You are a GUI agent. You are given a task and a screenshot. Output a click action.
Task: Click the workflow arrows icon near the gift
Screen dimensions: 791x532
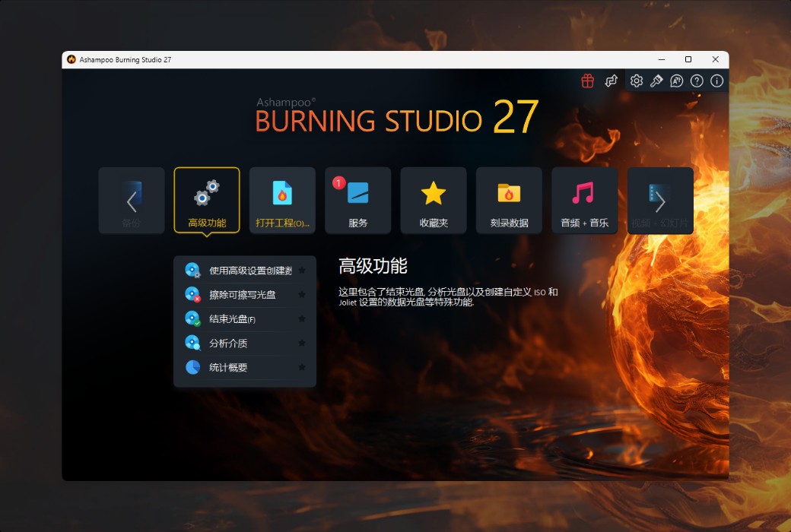pyautogui.click(x=611, y=81)
